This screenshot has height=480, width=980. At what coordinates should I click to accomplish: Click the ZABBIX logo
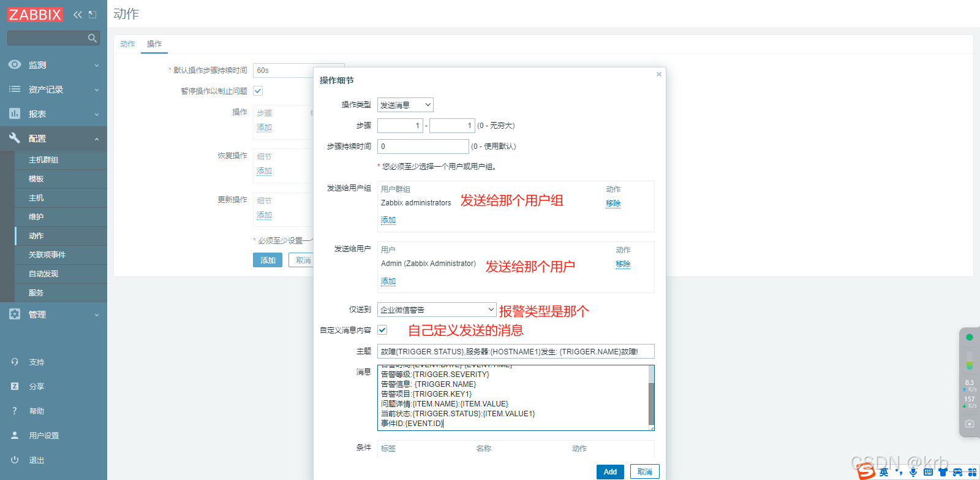(35, 14)
